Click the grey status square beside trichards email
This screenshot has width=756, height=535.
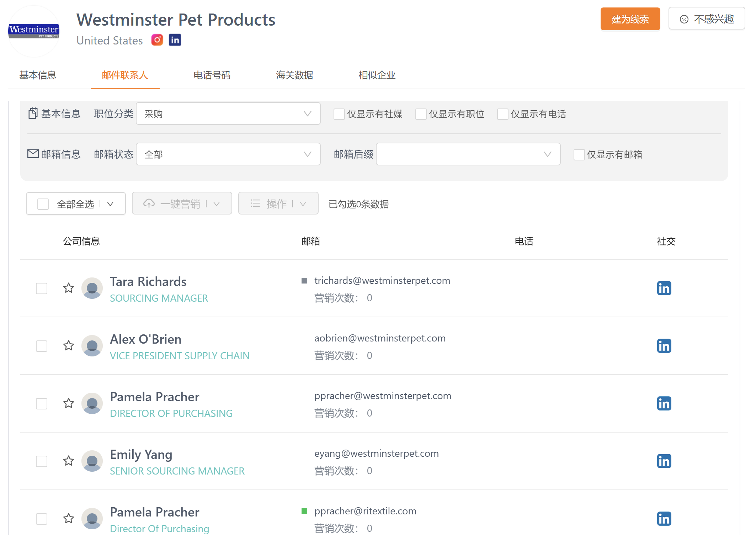(304, 281)
